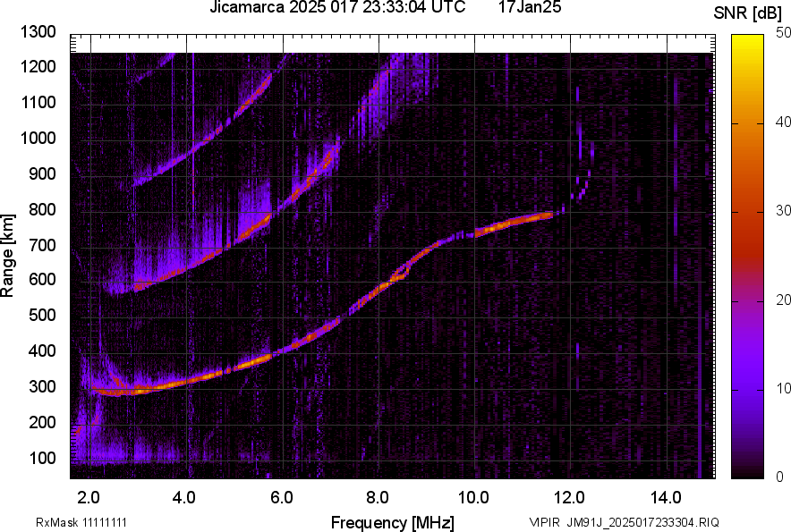
Task: Click the range tick label '100'
Action: pyautogui.click(x=42, y=459)
